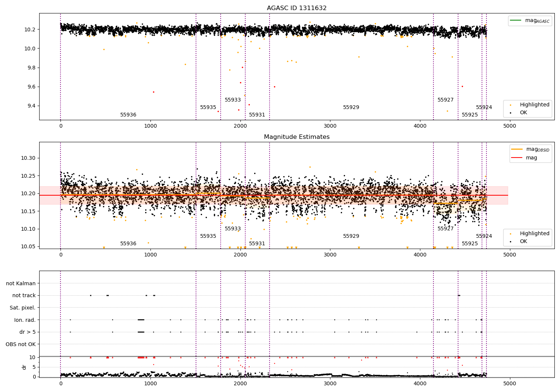Click the "not Kalman" row label
Image resolution: width=560 pixels, height=392 pixels.
coord(21,283)
